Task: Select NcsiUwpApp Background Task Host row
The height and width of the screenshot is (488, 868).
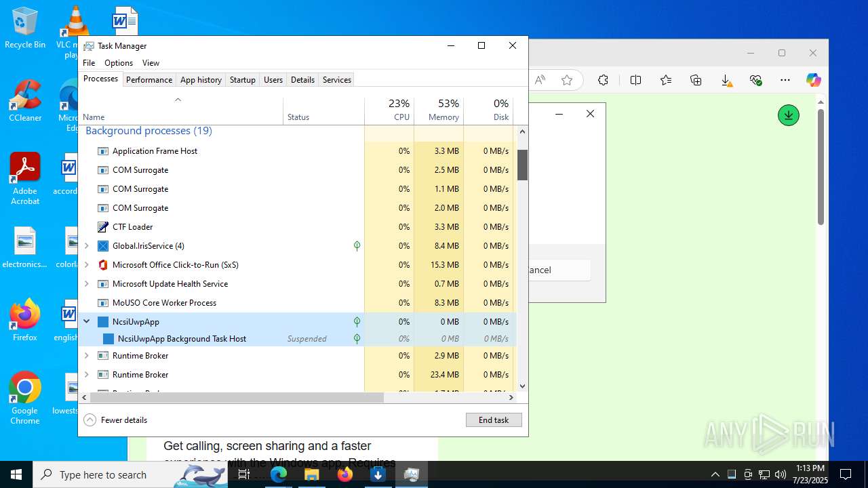Action: 298,339
